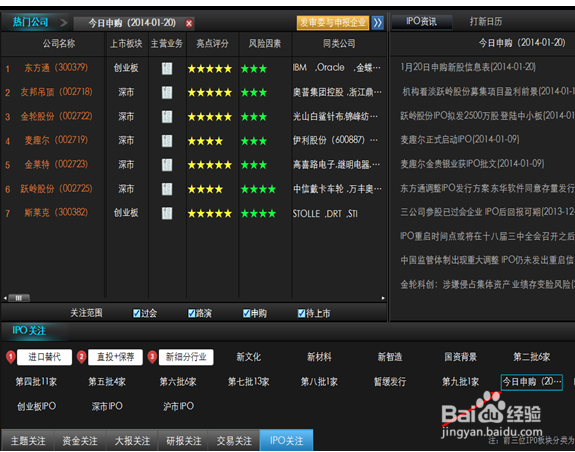Screen dimensions: 575x452
Task: Select the 第六批6家 category
Action: (x=177, y=382)
